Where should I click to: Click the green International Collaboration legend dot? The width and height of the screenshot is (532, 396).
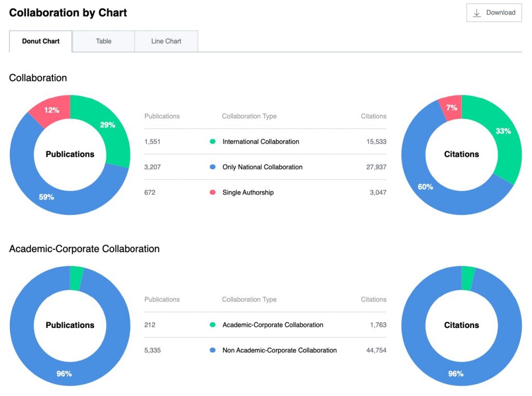pyautogui.click(x=212, y=141)
